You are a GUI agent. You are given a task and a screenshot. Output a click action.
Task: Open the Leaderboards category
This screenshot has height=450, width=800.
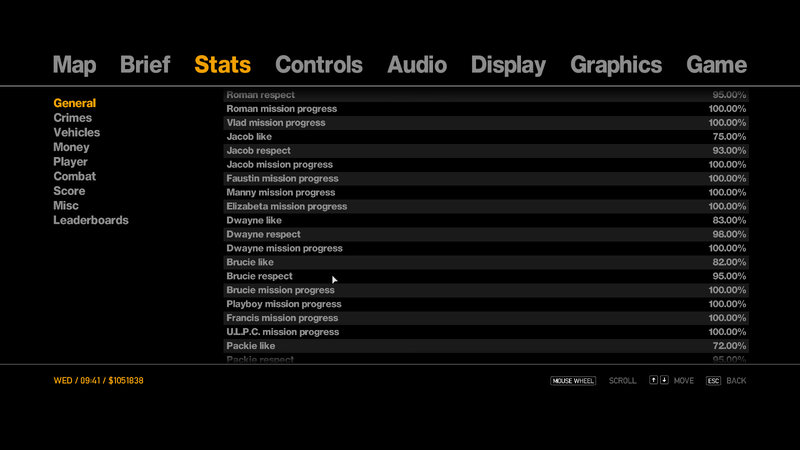pyautogui.click(x=91, y=220)
